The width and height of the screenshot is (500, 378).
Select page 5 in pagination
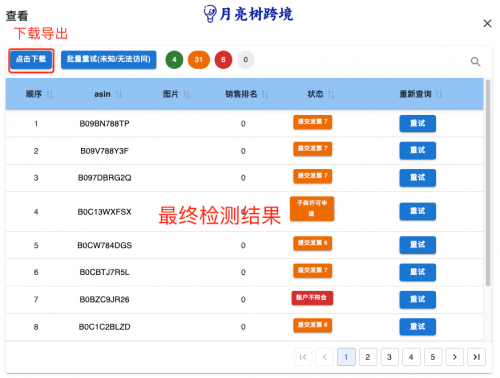433,357
